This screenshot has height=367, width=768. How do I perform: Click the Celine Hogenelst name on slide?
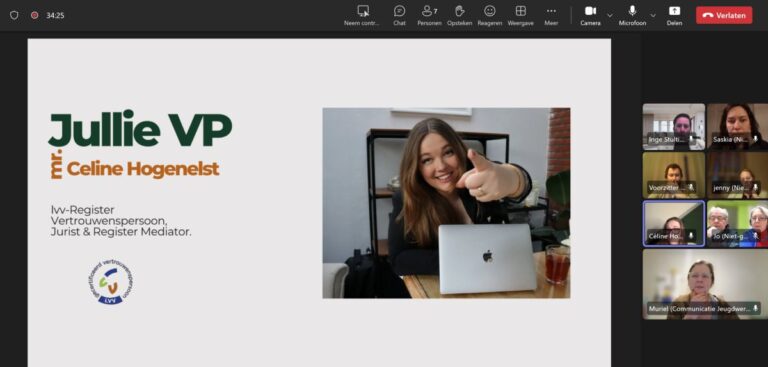pos(143,169)
